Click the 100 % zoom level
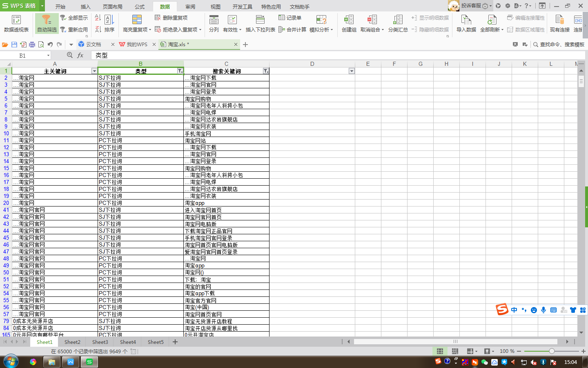 point(507,351)
